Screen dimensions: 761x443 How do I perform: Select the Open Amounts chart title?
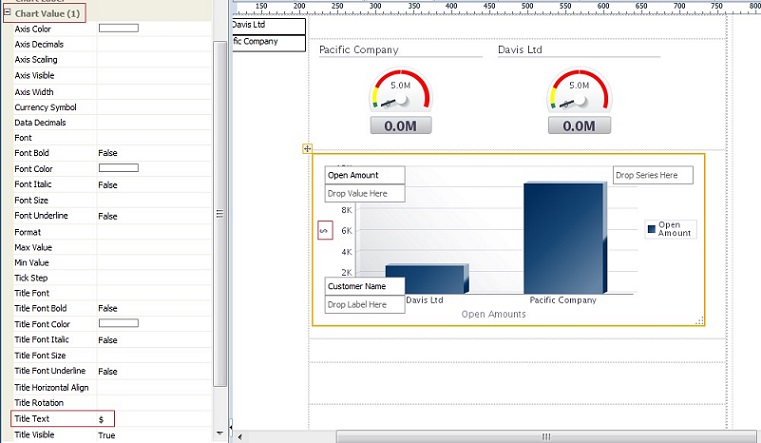[493, 314]
